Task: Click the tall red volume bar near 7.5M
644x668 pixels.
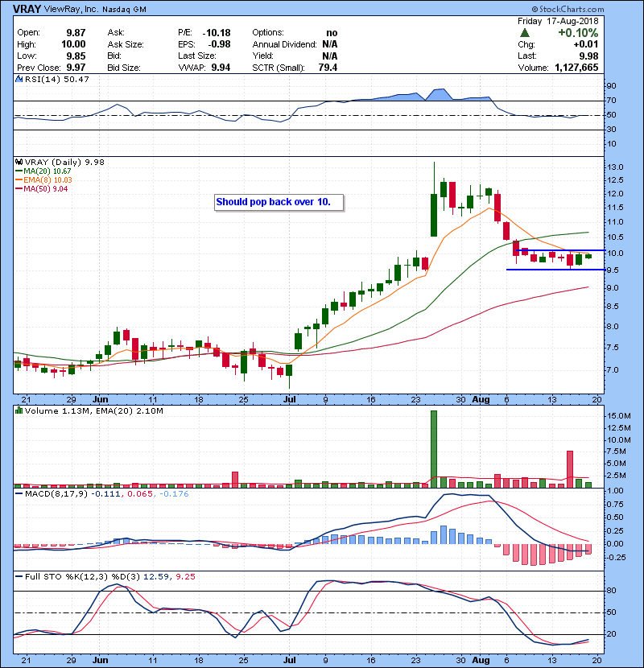Action: coord(570,469)
